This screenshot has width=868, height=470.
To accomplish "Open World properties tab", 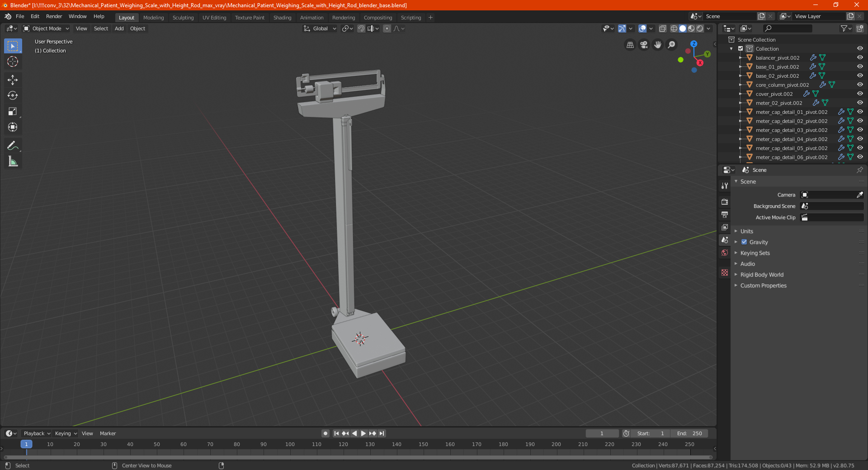I will pos(725,253).
